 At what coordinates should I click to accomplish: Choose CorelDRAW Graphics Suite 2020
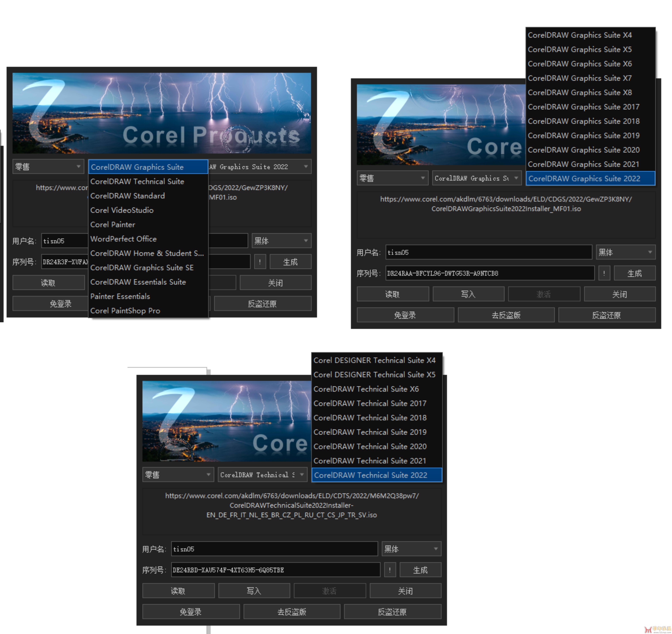[x=591, y=150]
